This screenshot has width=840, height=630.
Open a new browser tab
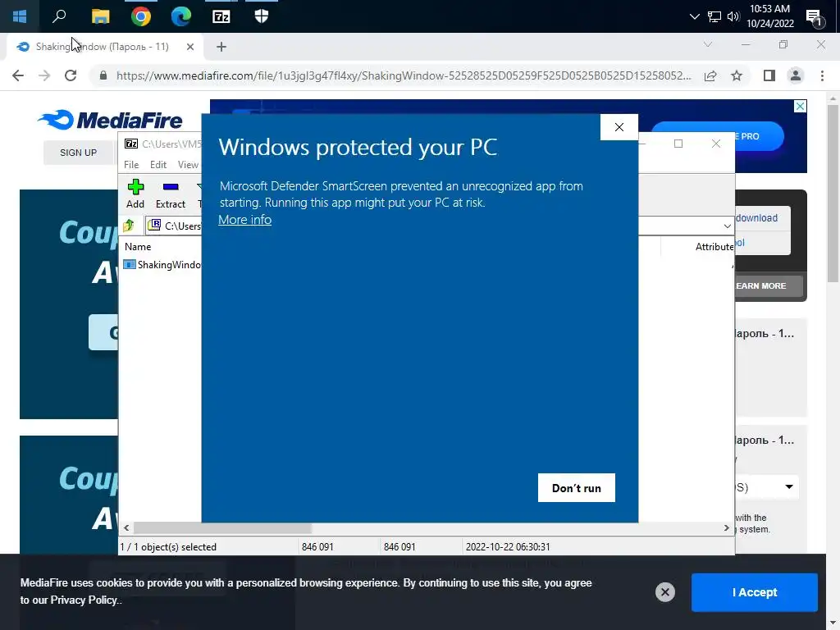pos(221,47)
